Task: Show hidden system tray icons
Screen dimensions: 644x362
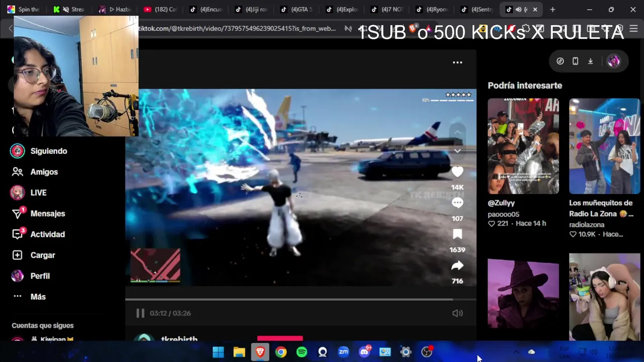Action: (516, 352)
